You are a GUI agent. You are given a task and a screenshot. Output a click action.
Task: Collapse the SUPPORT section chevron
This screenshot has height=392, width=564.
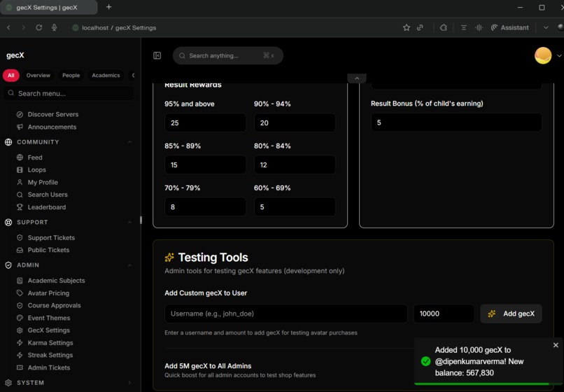(x=129, y=222)
